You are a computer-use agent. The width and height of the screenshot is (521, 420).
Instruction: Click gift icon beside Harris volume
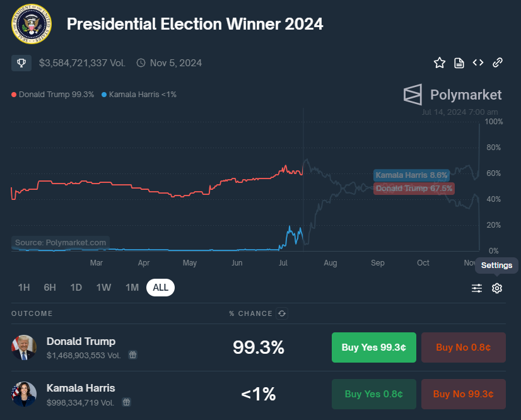click(x=127, y=402)
